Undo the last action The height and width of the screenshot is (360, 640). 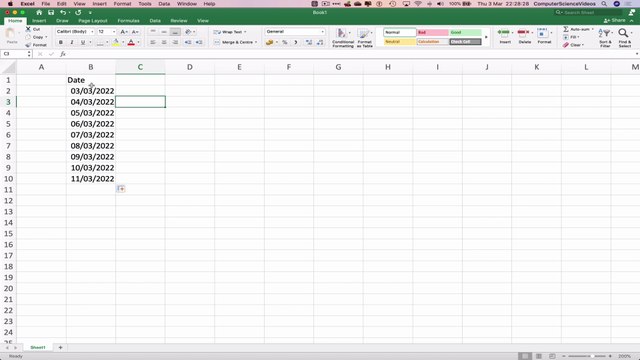[63, 13]
